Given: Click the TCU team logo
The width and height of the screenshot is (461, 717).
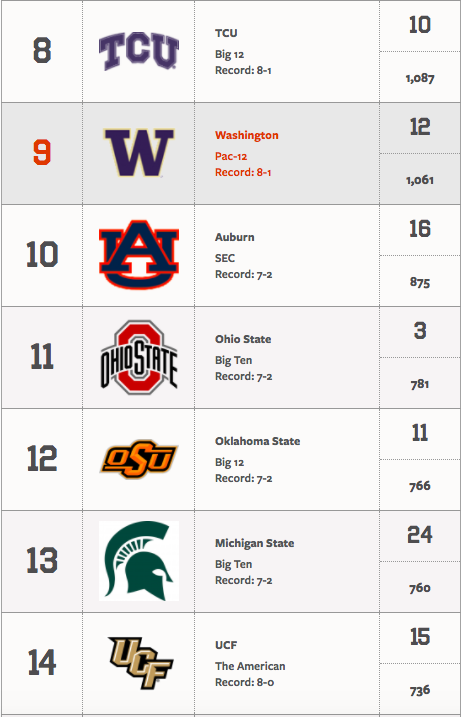Looking at the screenshot, I should (x=139, y=52).
